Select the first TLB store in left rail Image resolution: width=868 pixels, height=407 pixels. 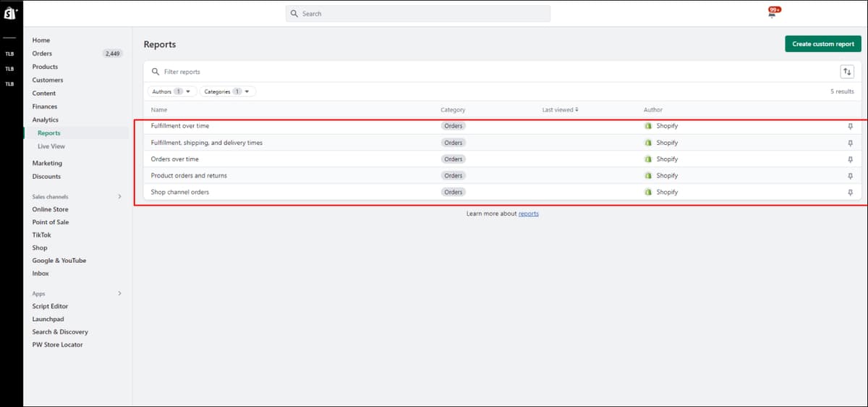9,54
